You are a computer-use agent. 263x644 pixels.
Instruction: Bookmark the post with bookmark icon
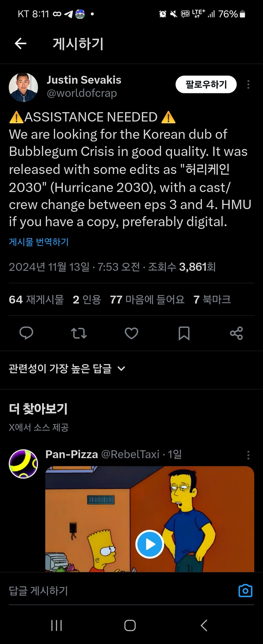tap(184, 333)
